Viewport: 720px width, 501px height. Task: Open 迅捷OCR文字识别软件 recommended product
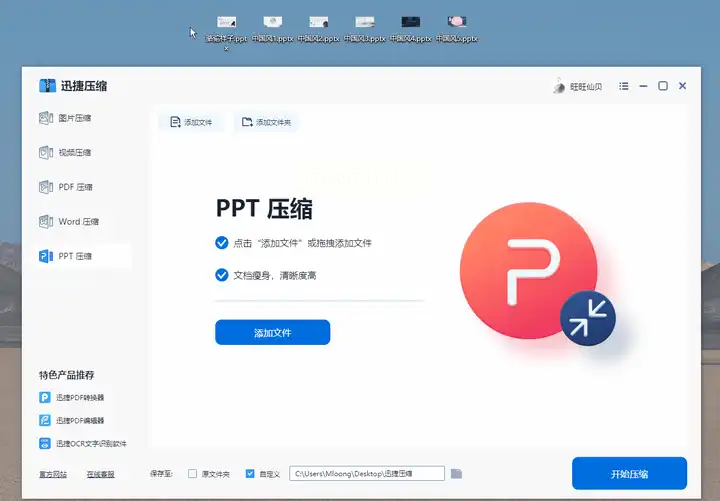click(x=83, y=444)
